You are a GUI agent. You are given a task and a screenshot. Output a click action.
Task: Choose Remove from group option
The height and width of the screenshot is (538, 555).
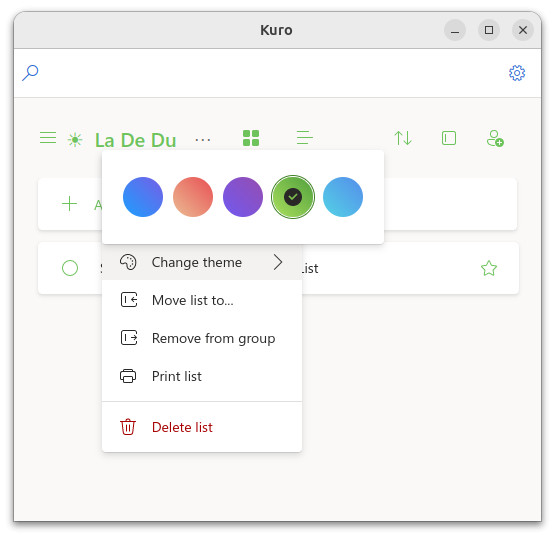pyautogui.click(x=202, y=338)
